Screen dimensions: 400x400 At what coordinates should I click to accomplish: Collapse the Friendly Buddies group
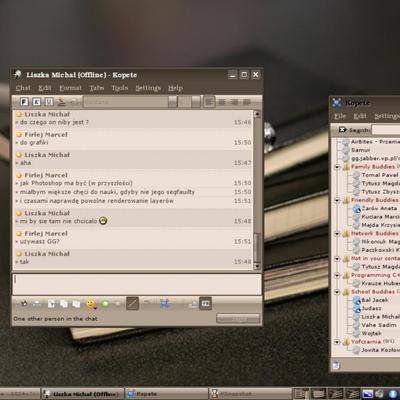coord(337,200)
